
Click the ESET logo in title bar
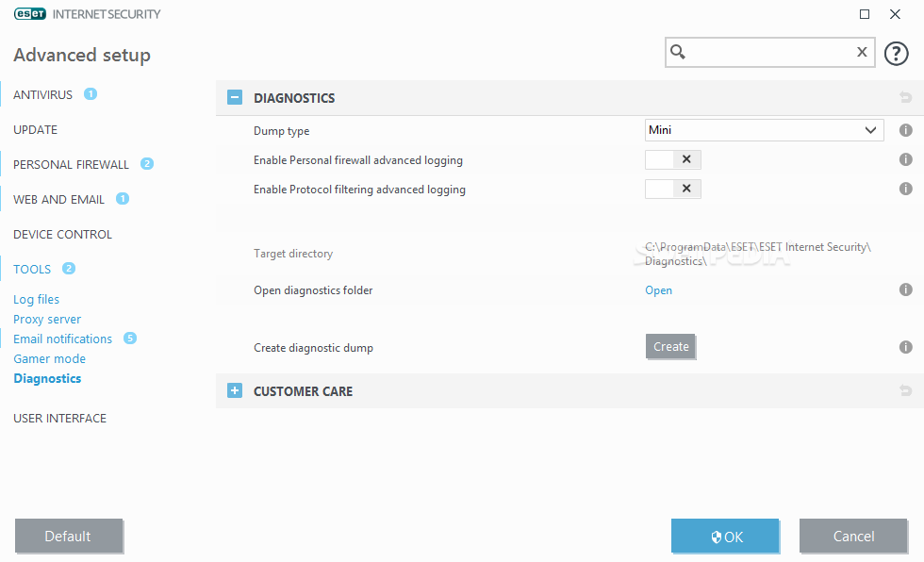coord(29,13)
